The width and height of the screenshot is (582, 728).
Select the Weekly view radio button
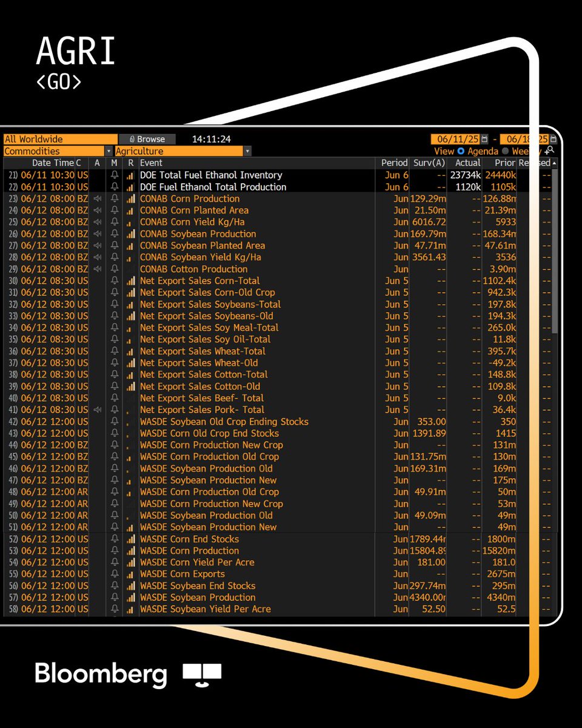(x=505, y=151)
